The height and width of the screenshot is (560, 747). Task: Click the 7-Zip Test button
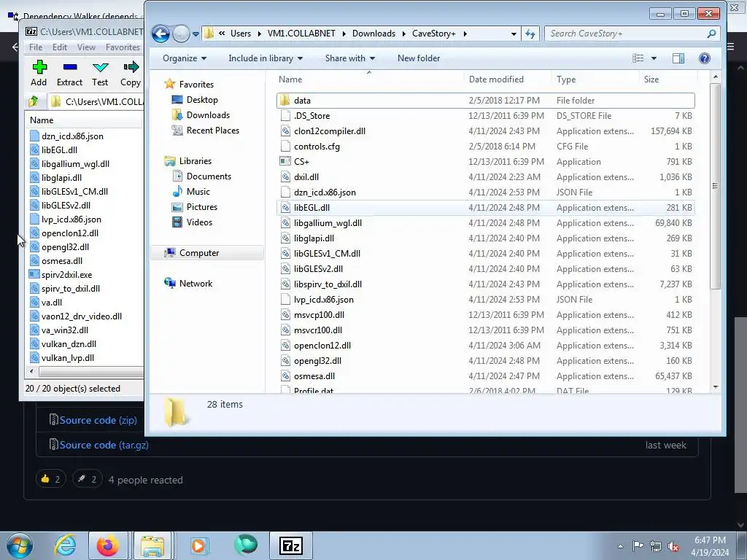100,73
